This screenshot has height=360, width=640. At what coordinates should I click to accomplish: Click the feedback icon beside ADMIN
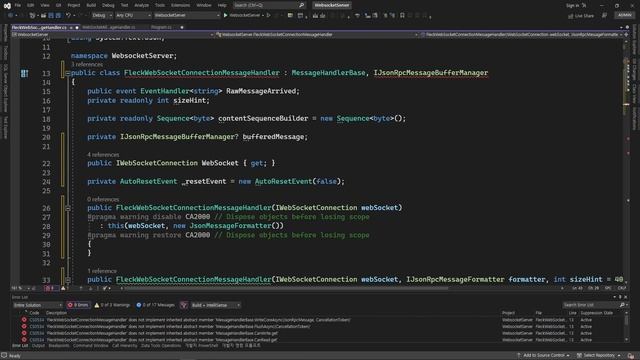[x=604, y=16]
